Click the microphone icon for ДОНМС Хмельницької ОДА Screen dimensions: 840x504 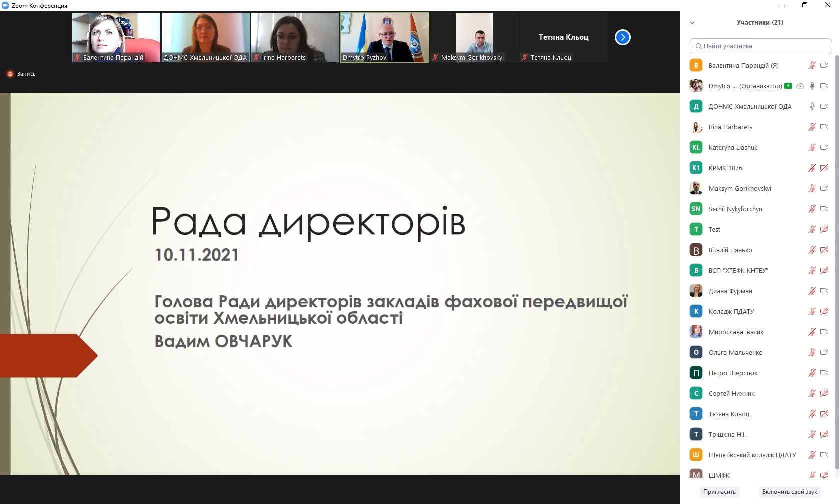pyautogui.click(x=812, y=107)
